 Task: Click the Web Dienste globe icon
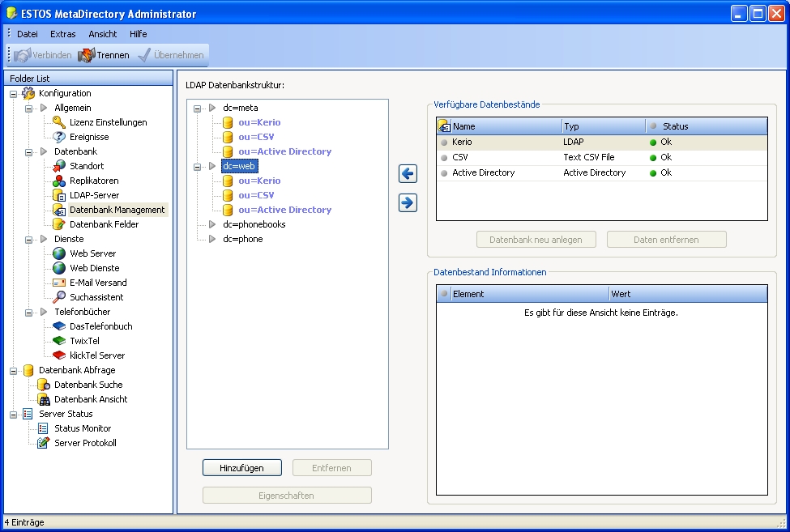point(59,268)
